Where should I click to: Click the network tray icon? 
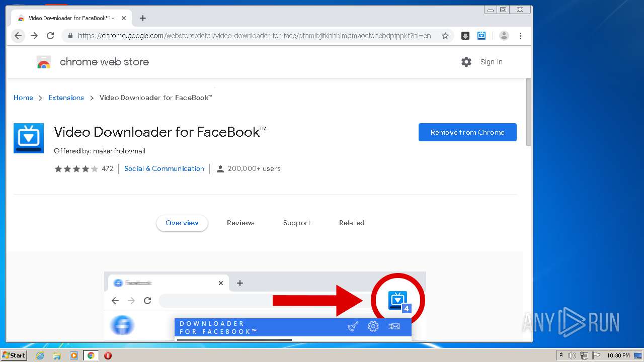(x=584, y=355)
